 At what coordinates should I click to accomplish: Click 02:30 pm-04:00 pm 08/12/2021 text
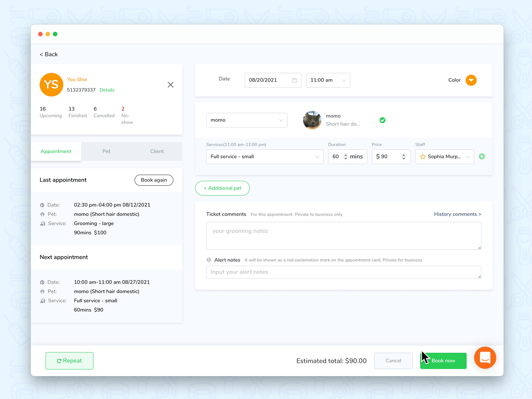click(112, 205)
